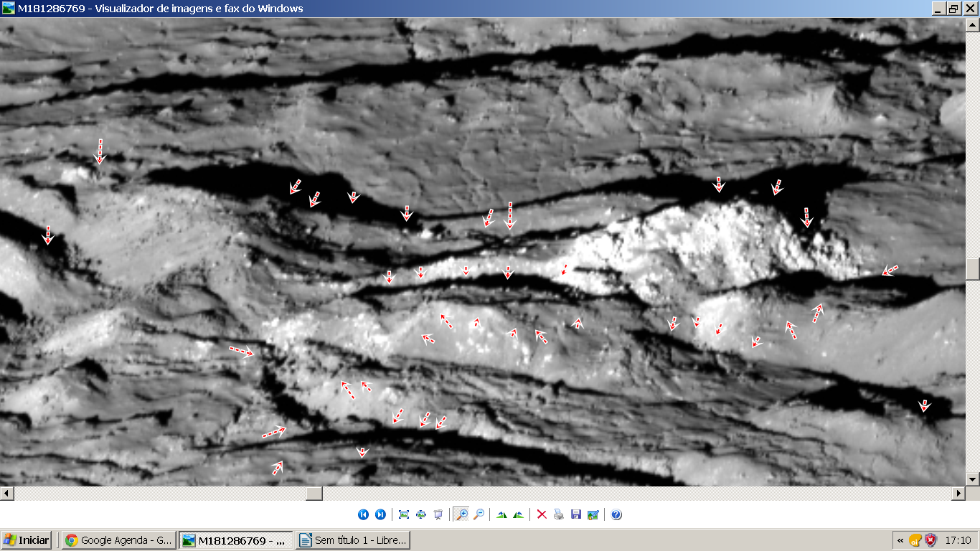The width and height of the screenshot is (980, 551).
Task: Print the current image
Action: [559, 514]
